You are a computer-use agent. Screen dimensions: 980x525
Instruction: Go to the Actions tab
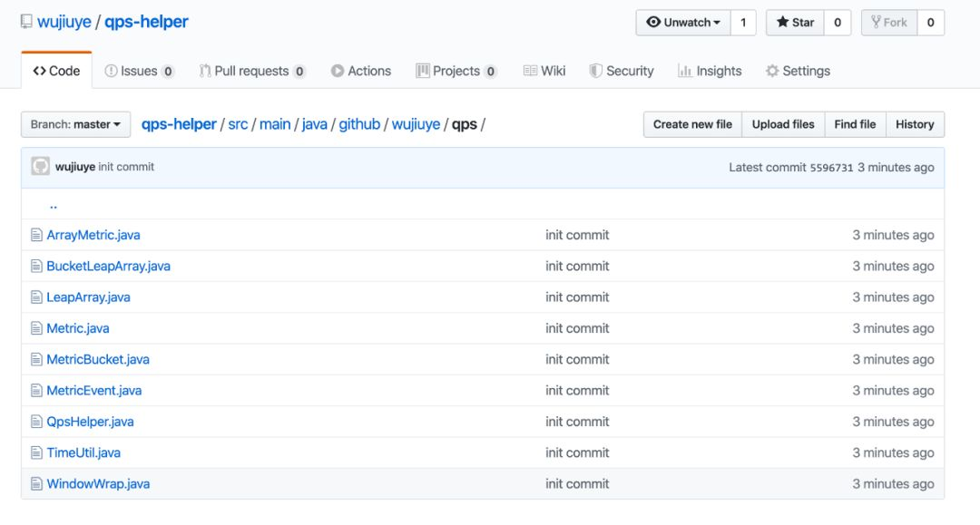pos(361,71)
